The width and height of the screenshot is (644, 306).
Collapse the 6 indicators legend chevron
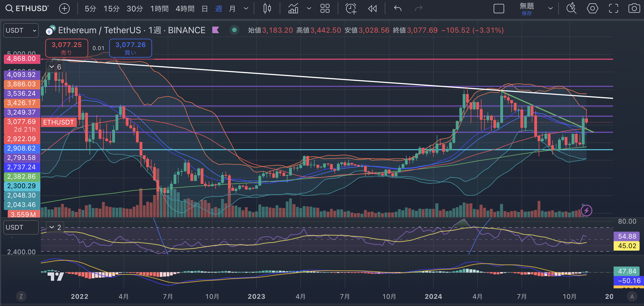click(52, 67)
